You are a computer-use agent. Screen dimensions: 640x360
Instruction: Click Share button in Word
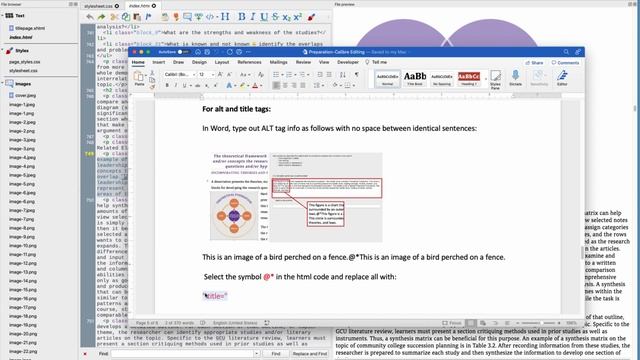(534, 63)
